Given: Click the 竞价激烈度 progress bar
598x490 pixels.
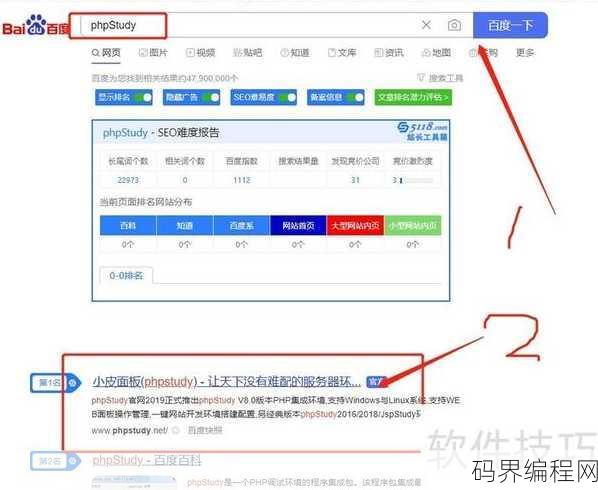Looking at the screenshot, I should [x=416, y=180].
